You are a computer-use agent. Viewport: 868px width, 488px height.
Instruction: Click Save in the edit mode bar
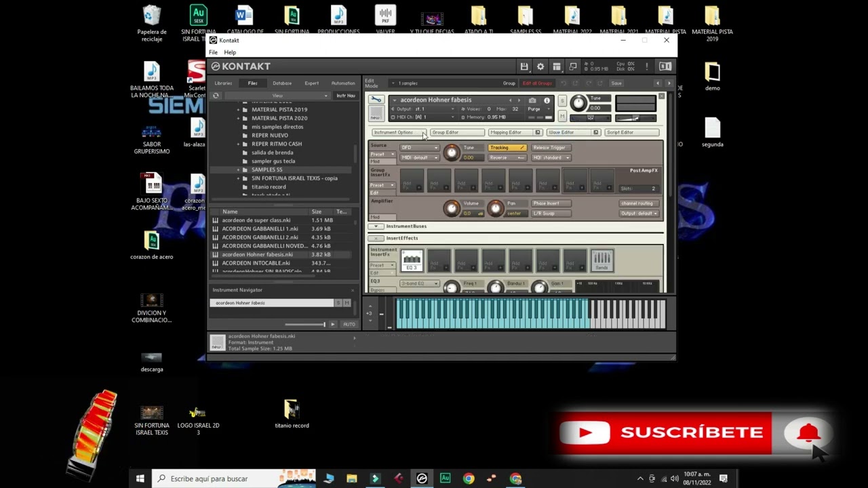(x=616, y=83)
